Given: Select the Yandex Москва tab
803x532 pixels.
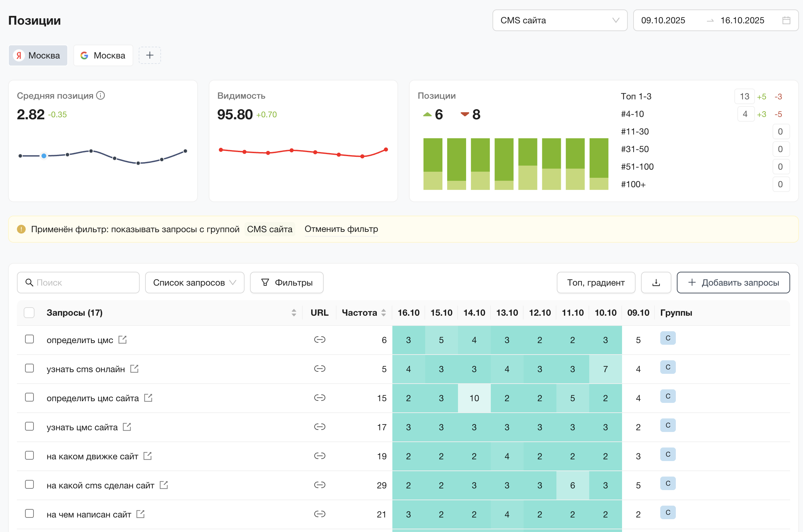Looking at the screenshot, I should point(38,55).
